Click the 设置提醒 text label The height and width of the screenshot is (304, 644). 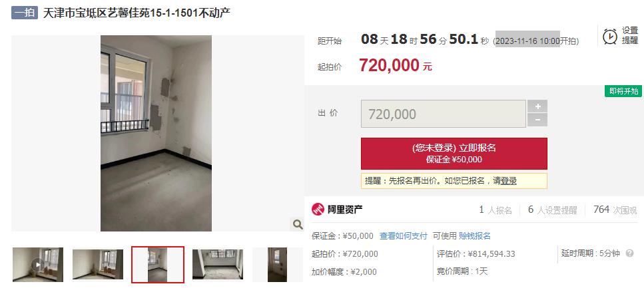tap(630, 36)
